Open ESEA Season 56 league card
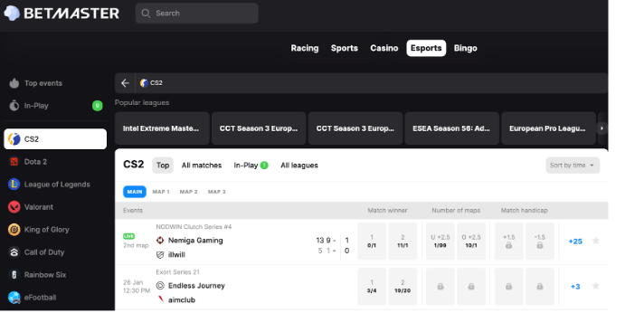Image resolution: width=644 pixels, height=332 pixels. click(x=451, y=128)
